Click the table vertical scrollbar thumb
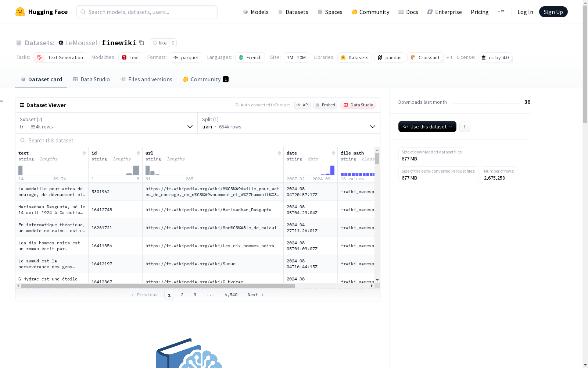Viewport: 588px width, 368px height. click(377, 158)
